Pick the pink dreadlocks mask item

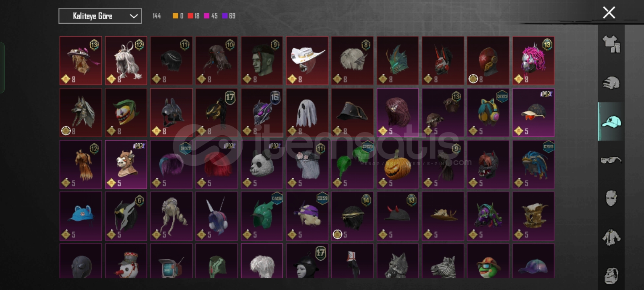tap(533, 60)
